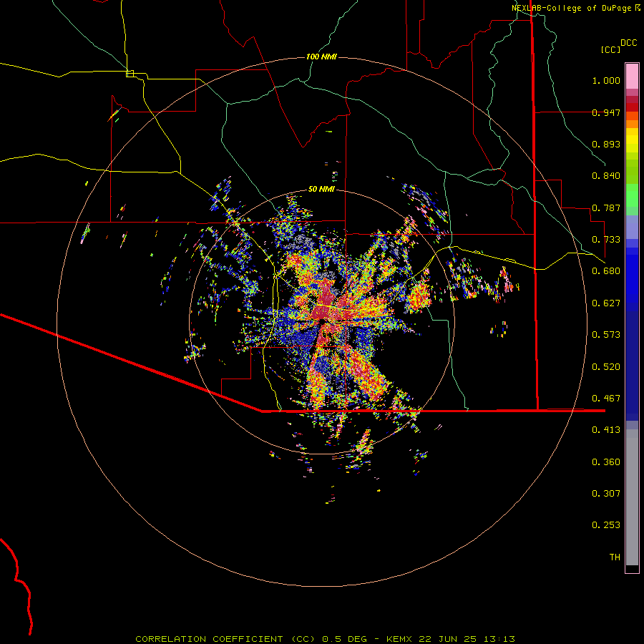Pick the pink segment atop the color bar
Image resolution: width=644 pixels, height=644 pixels.
tap(632, 76)
